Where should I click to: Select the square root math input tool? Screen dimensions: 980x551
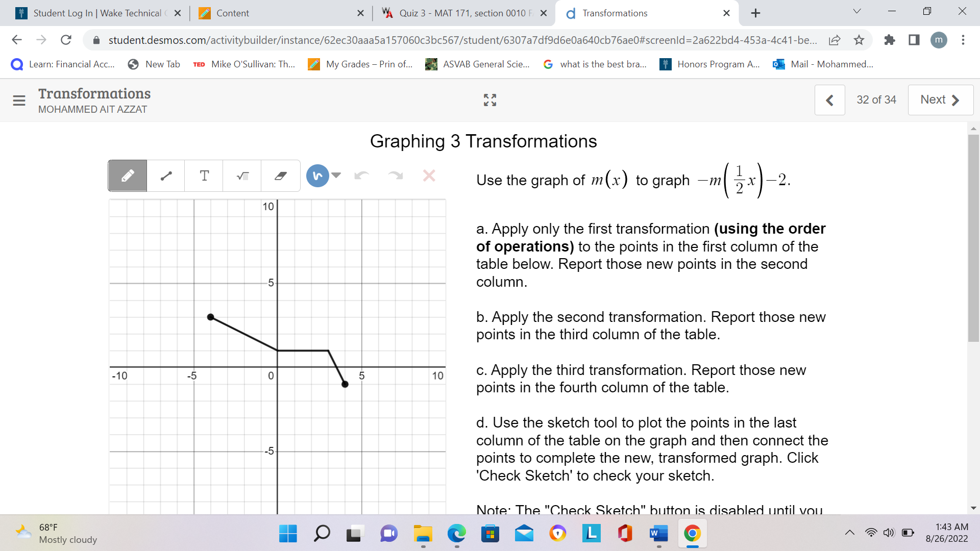click(x=242, y=176)
